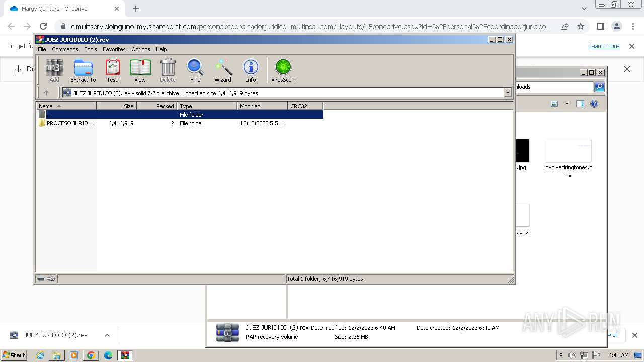Run the Test archive tool

(112, 70)
